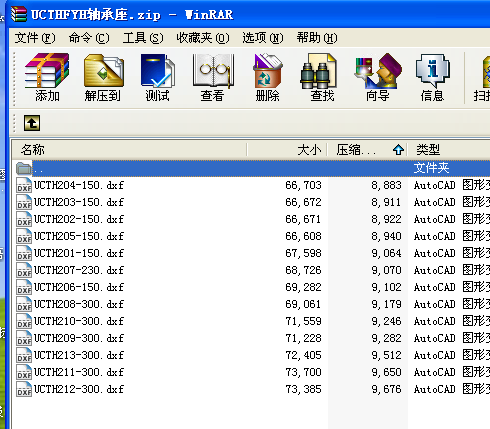Click DXF icon of UCTH205-150.dxf
This screenshot has width=490, height=429.
coord(24,236)
